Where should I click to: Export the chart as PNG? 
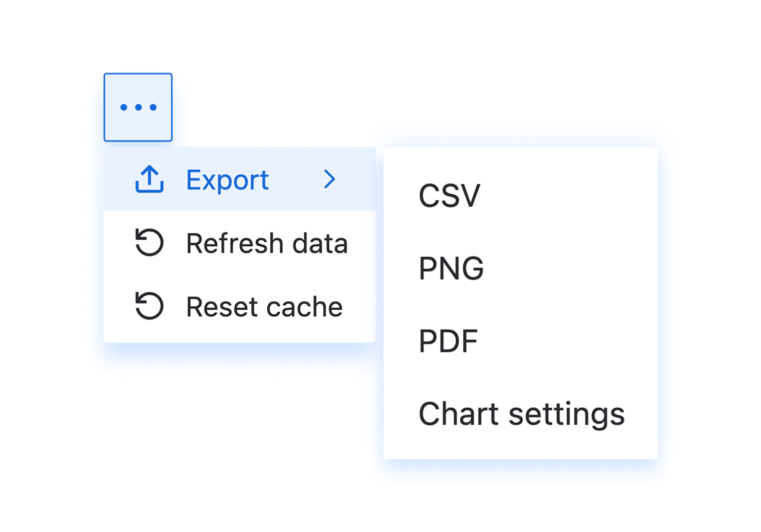point(451,268)
